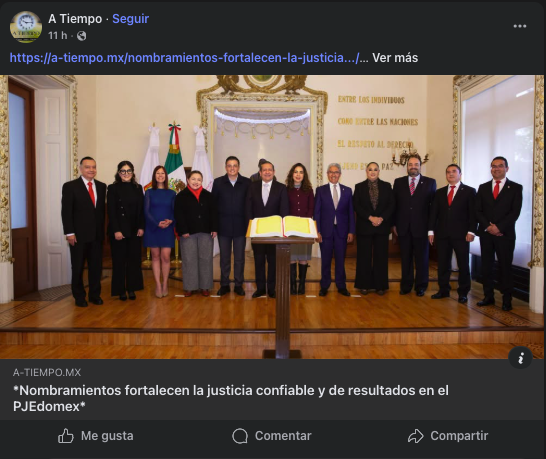Screen dimensions: 546x459
Task: Click the thumbs-up like icon
Action: pos(66,436)
